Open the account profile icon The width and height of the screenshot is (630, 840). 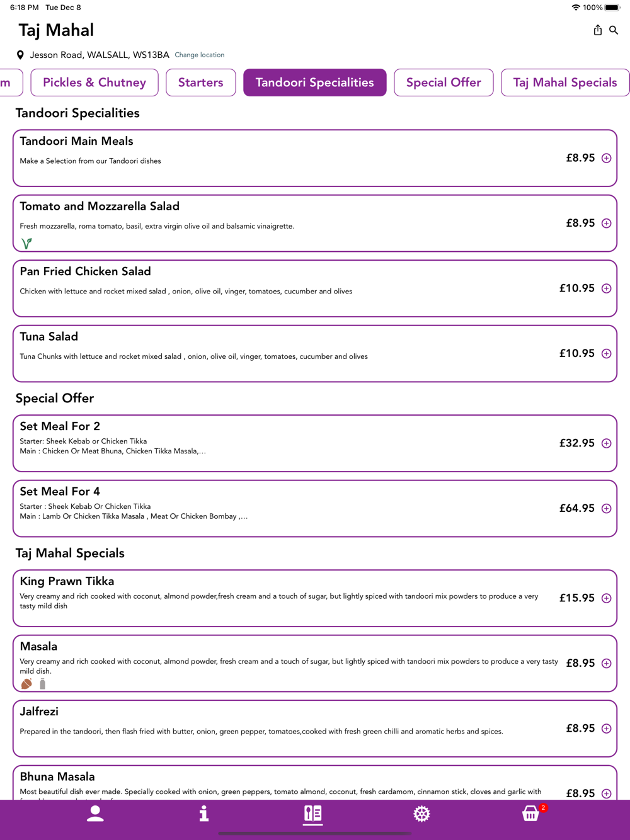point(95,814)
